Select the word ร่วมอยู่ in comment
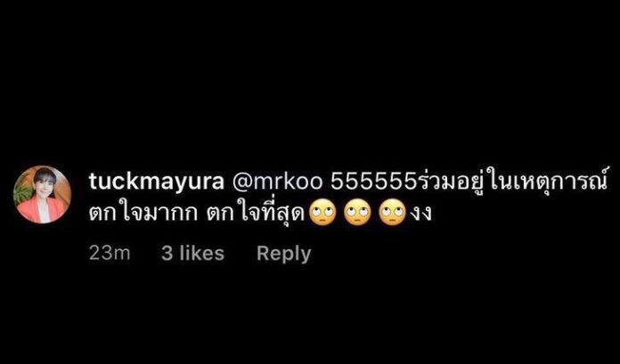The image size is (620, 364). tap(442, 182)
